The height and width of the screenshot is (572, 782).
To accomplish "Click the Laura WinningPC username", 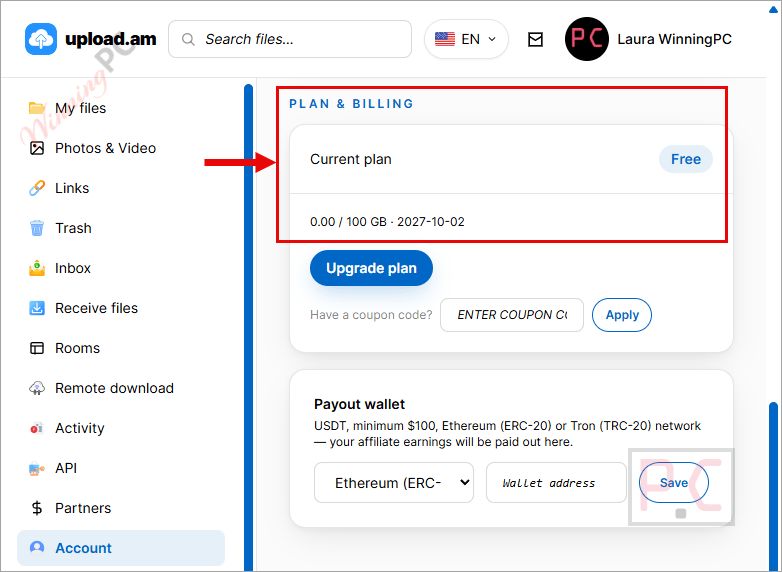I will (x=674, y=39).
